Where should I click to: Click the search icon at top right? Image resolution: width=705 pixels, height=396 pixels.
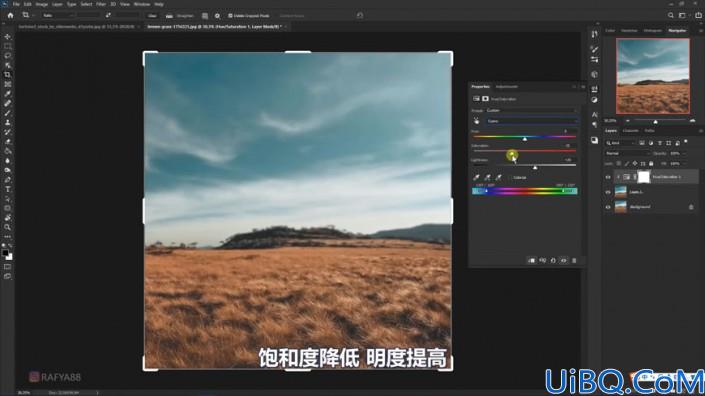[670, 15]
